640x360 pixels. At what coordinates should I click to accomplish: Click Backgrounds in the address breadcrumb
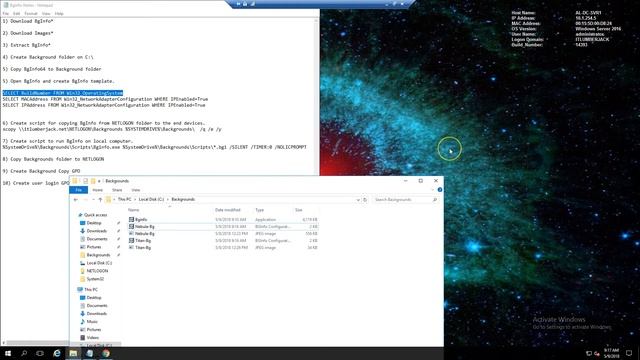183,200
